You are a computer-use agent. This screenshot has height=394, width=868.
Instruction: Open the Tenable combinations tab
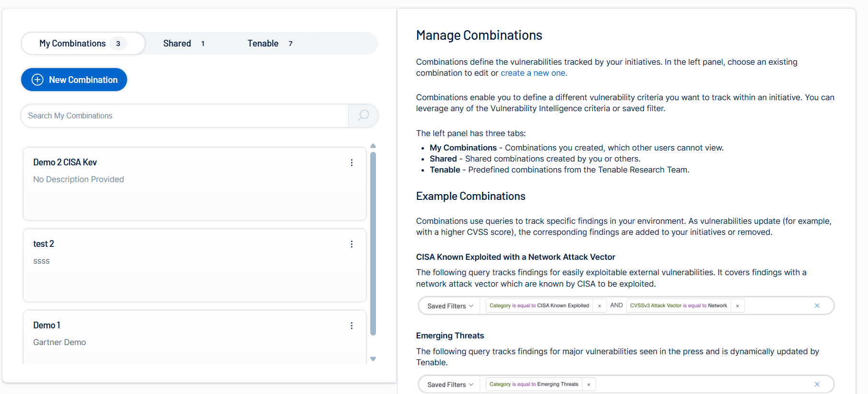[x=270, y=44]
